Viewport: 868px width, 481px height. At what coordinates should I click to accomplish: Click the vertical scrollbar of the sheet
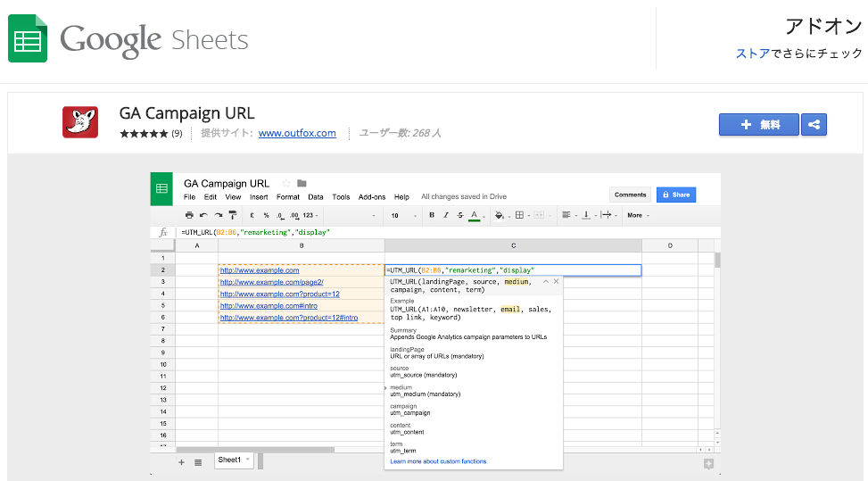coord(717,261)
